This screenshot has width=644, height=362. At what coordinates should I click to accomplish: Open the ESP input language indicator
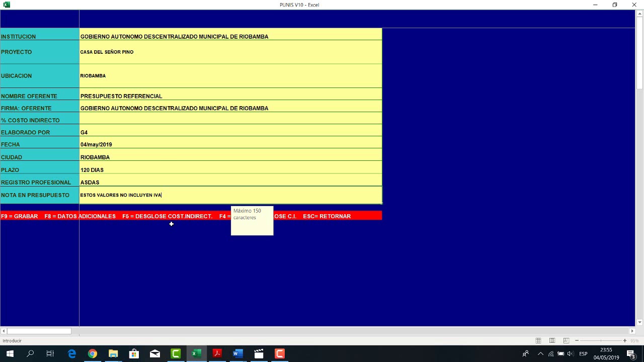click(583, 354)
